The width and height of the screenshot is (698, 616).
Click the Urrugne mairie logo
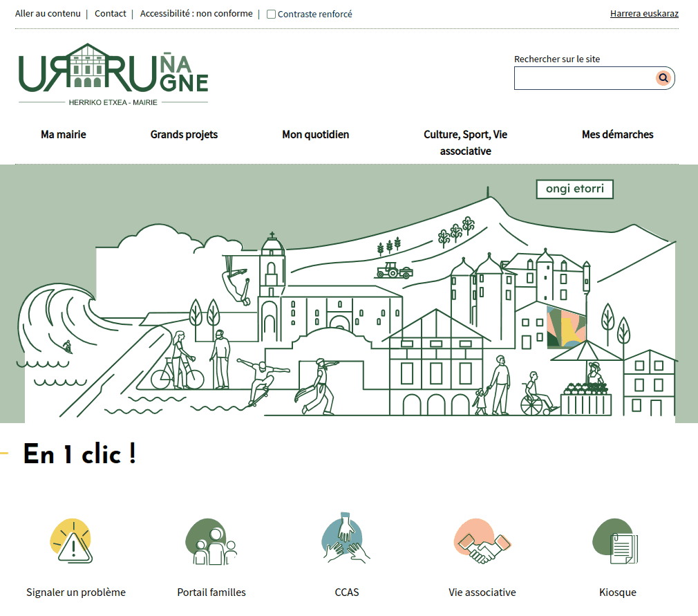pos(113,75)
